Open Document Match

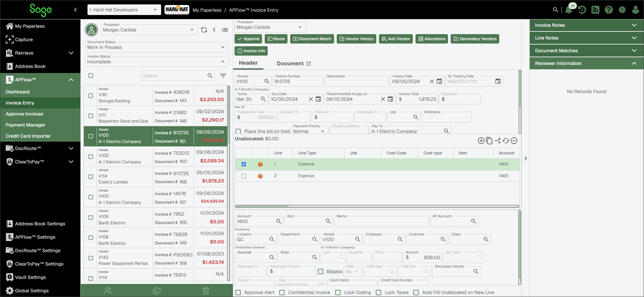point(312,39)
